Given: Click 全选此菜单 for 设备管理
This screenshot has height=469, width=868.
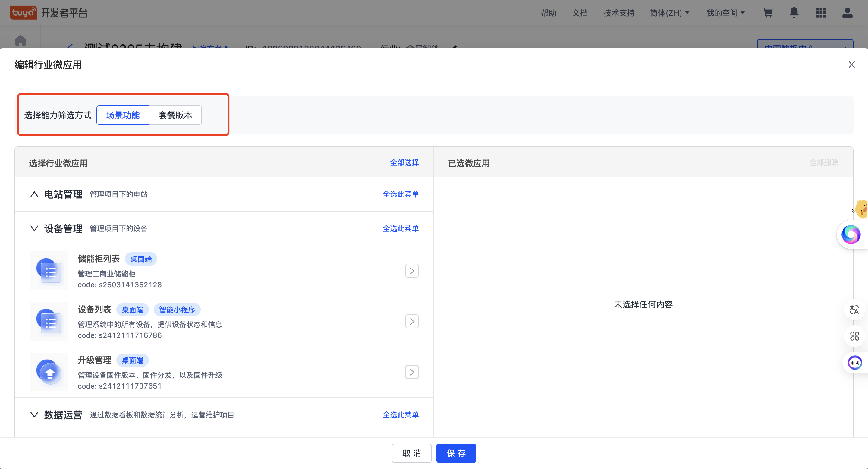Looking at the screenshot, I should point(400,229).
